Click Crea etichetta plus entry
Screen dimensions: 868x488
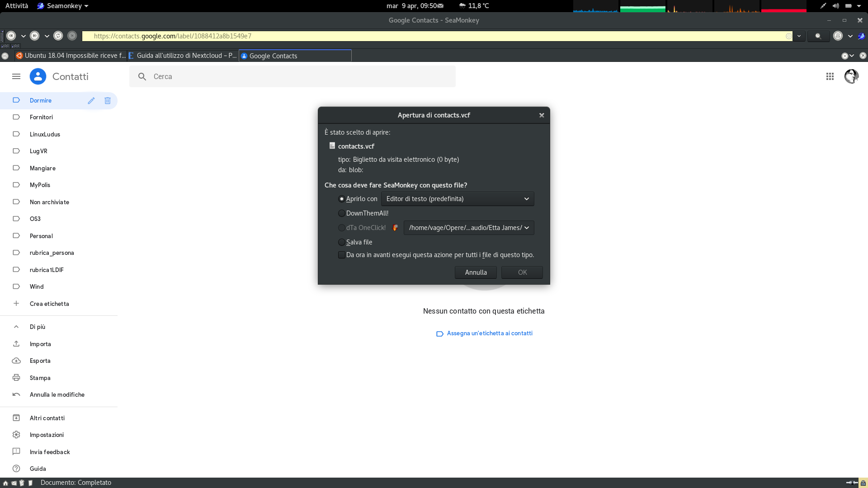tap(59, 304)
